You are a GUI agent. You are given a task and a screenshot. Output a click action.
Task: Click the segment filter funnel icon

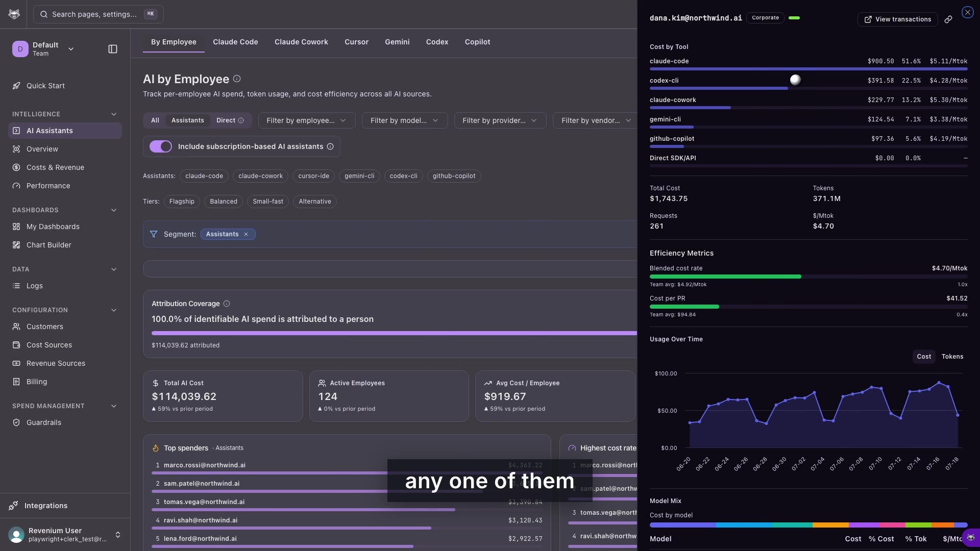(154, 234)
